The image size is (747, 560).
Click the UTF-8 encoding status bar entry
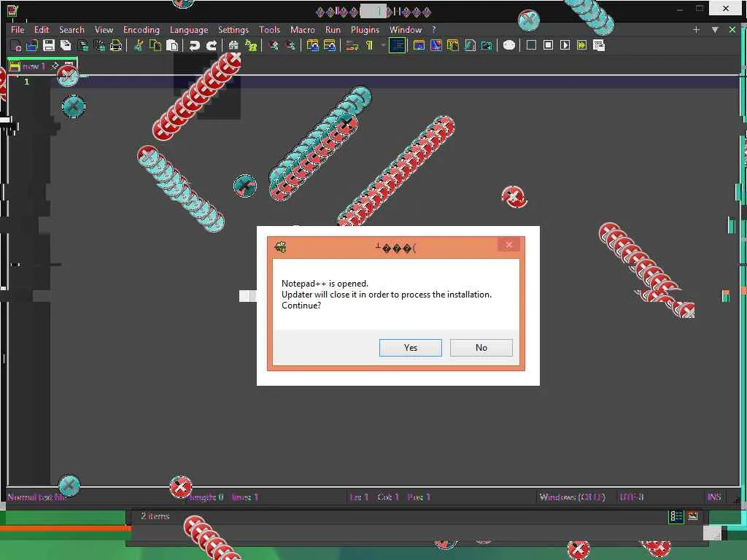(x=631, y=497)
